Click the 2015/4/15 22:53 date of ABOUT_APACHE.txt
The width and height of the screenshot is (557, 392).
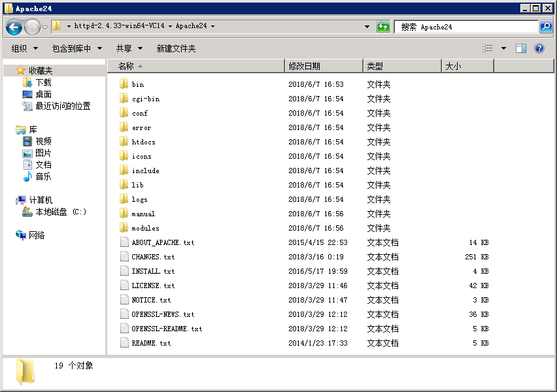(318, 242)
